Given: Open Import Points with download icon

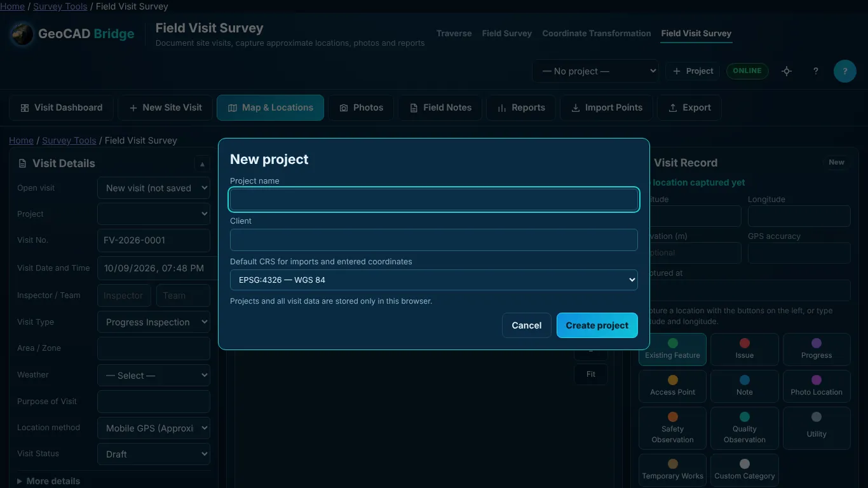Looking at the screenshot, I should [x=606, y=108].
